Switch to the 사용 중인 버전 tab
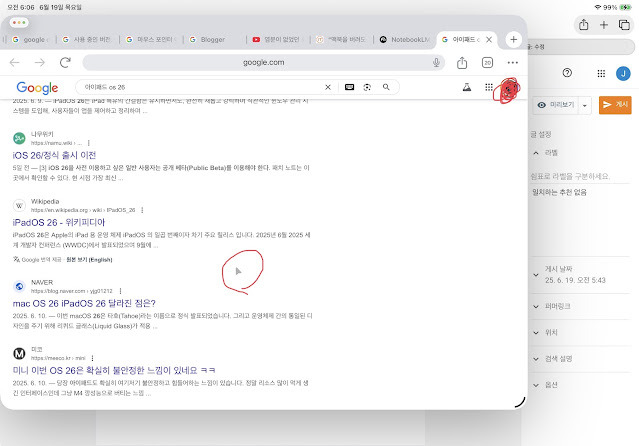Screen dimensions: 639x446 (86, 40)
